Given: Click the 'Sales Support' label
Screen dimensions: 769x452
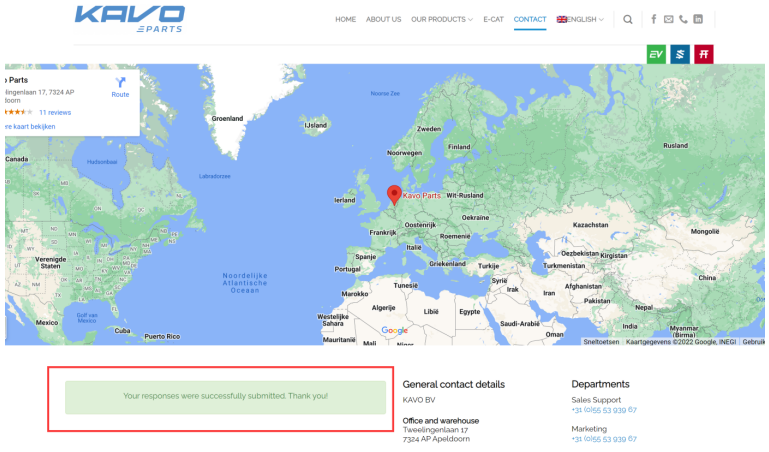Looking at the screenshot, I should pos(596,400).
